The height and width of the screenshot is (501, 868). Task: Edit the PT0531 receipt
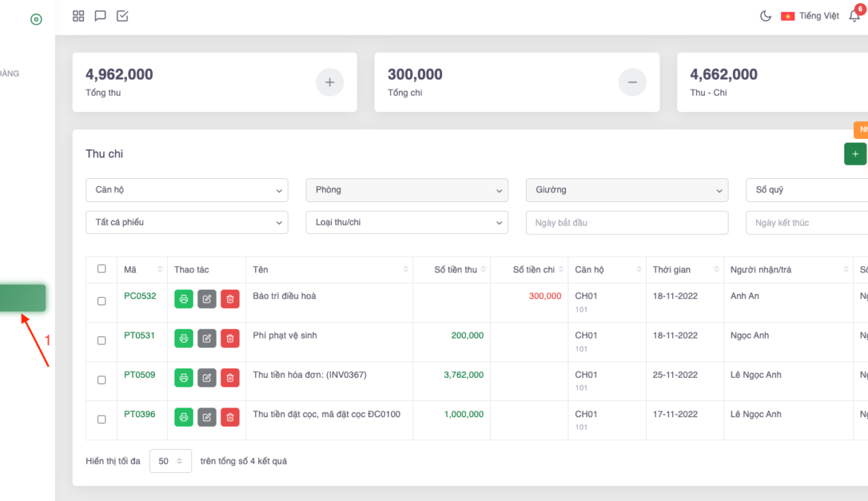(207, 338)
